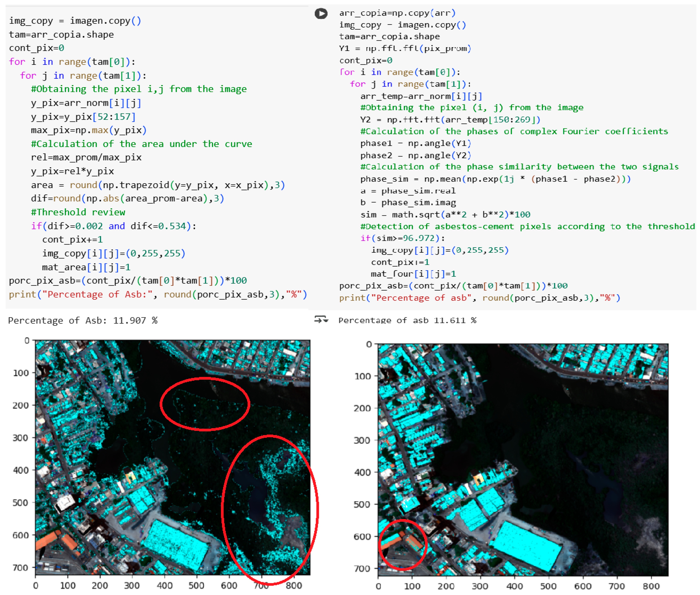Image resolution: width=700 pixels, height=595 pixels.
Task: Click y-axis tick label 400 on the left plot
Action: coord(21,470)
